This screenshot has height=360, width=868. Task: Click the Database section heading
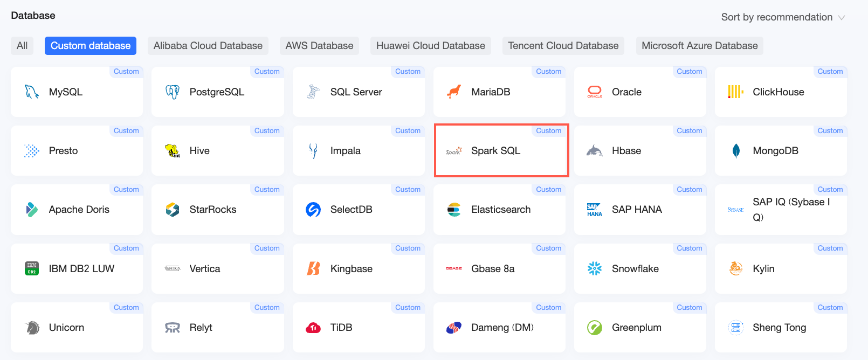point(33,16)
